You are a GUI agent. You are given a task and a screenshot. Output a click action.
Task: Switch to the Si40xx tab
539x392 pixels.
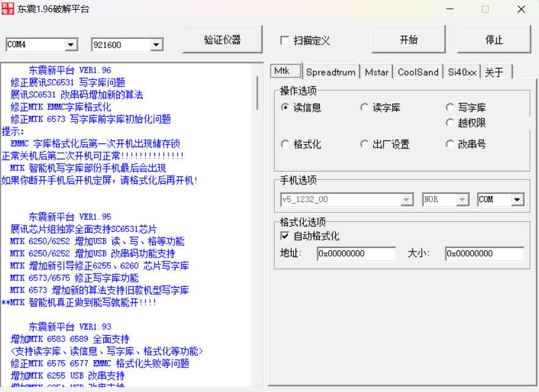pyautogui.click(x=462, y=72)
